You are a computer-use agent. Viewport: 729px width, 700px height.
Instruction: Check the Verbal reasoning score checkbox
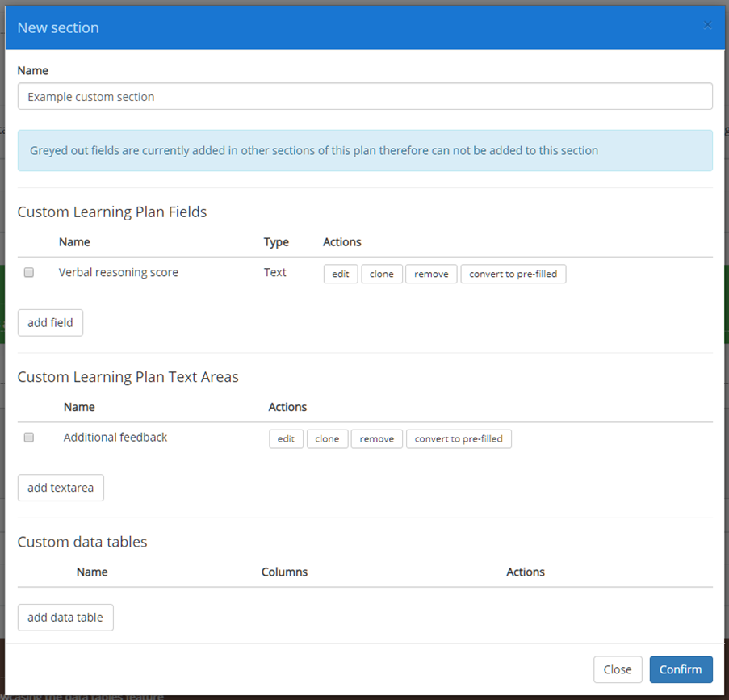click(28, 272)
